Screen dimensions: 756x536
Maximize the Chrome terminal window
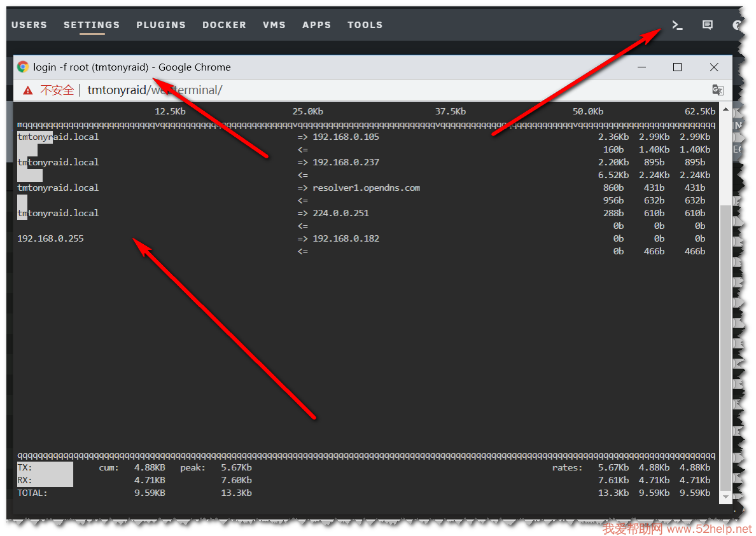point(677,67)
